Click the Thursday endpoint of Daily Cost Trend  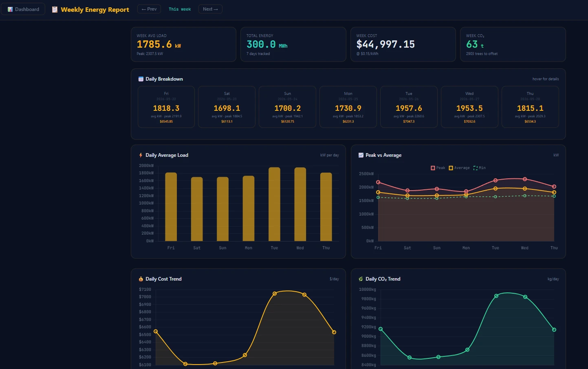point(334,332)
